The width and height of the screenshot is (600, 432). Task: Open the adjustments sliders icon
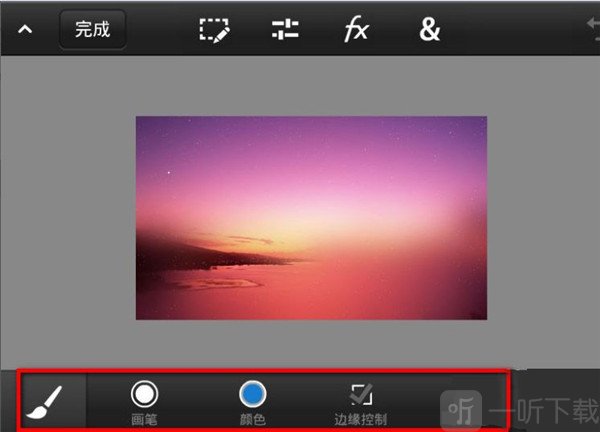[285, 29]
